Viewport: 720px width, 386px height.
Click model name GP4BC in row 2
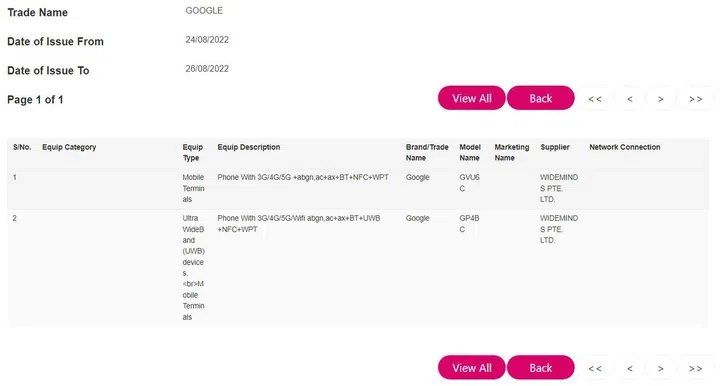469,224
